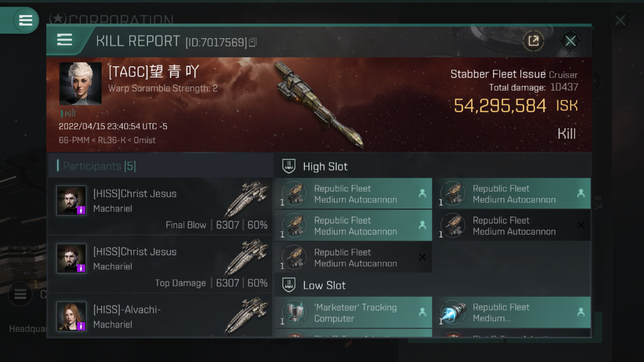644x362 pixels.
Task: Open victim pilot portrait of TAGC
Action: click(80, 84)
